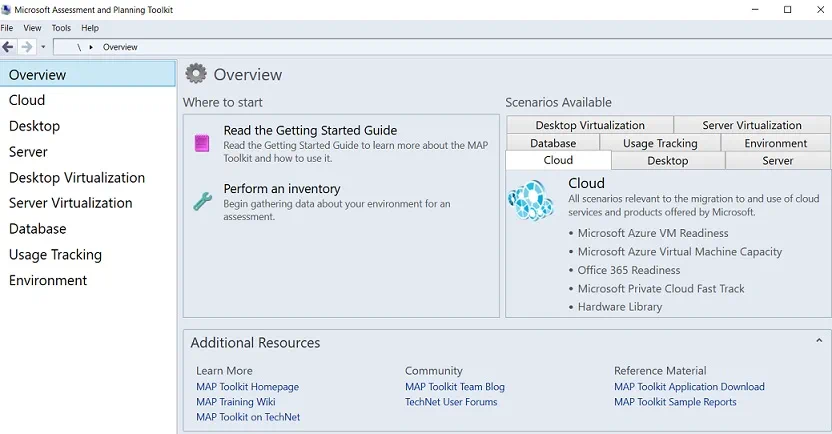Click the app icon in the title bar

(7, 9)
